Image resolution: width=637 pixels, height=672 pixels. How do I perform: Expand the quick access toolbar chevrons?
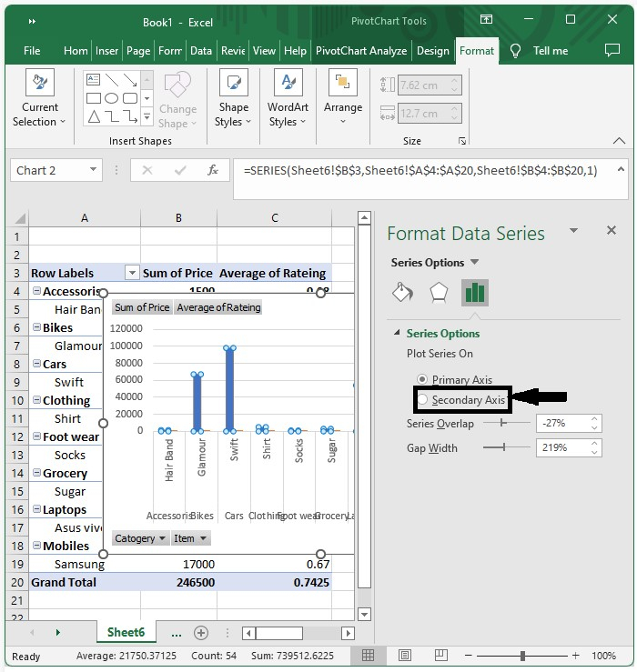click(x=32, y=21)
